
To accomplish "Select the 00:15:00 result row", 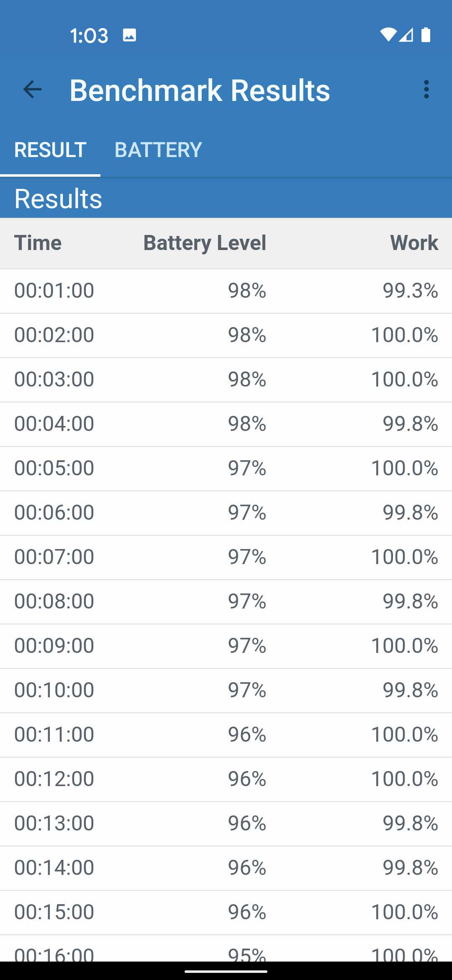I will tap(226, 912).
